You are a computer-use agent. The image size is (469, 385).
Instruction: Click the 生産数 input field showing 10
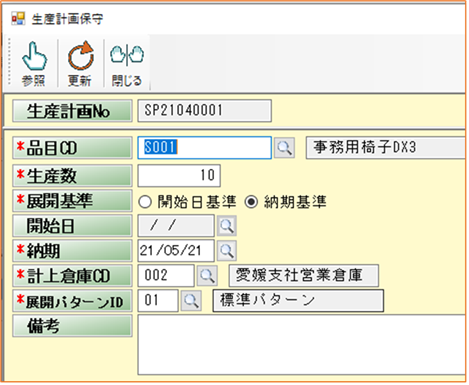tap(179, 175)
